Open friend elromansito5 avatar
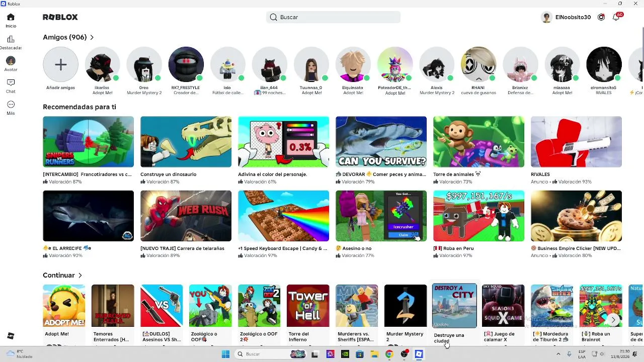Image resolution: width=644 pixels, height=362 pixels. pos(604,64)
